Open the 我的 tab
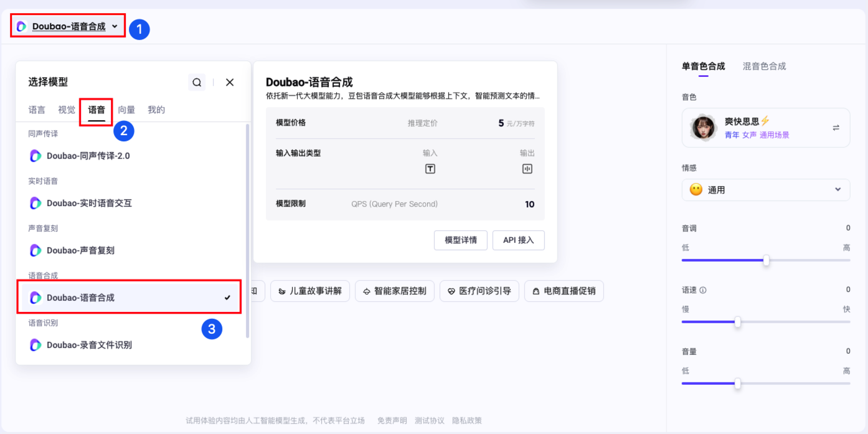868x434 pixels. coord(156,110)
